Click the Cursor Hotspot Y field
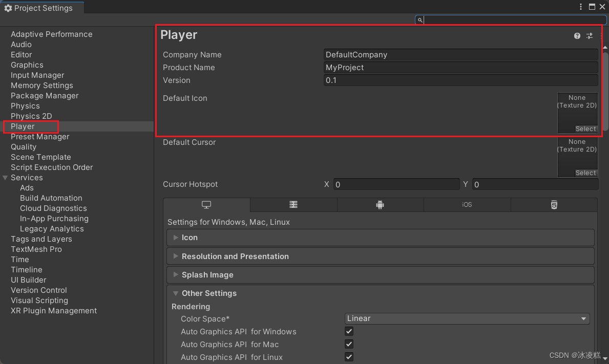 coord(535,184)
